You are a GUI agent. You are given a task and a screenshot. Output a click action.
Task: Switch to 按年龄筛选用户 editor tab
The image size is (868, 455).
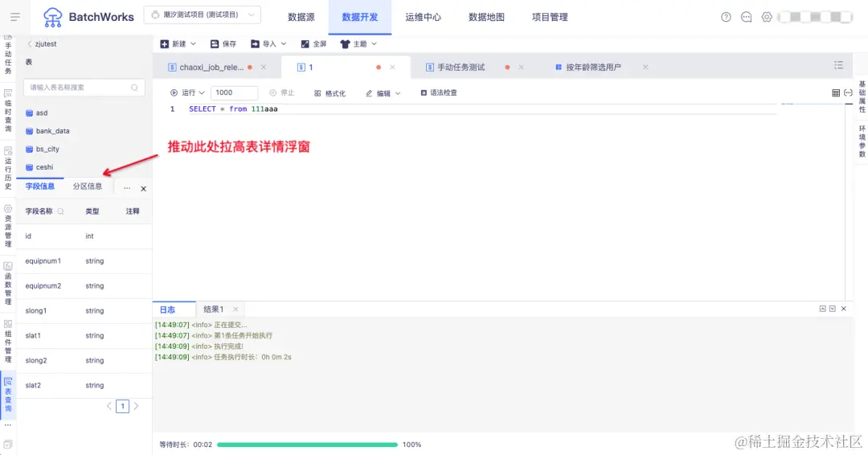coord(593,67)
